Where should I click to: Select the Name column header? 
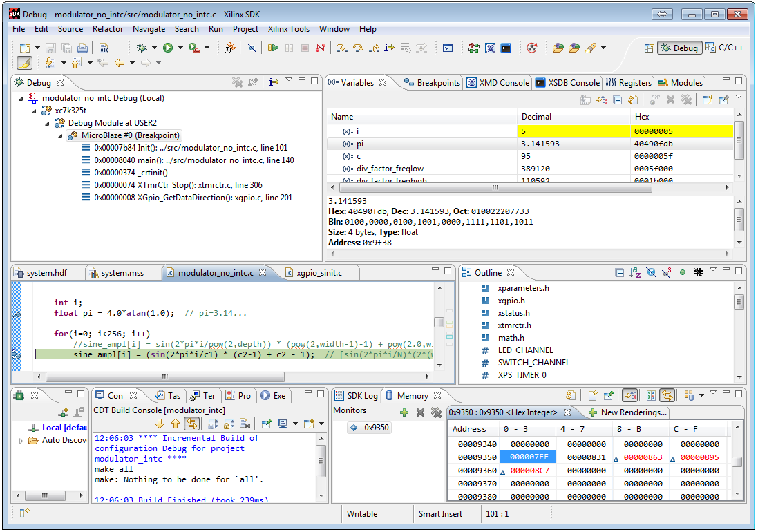coord(421,117)
